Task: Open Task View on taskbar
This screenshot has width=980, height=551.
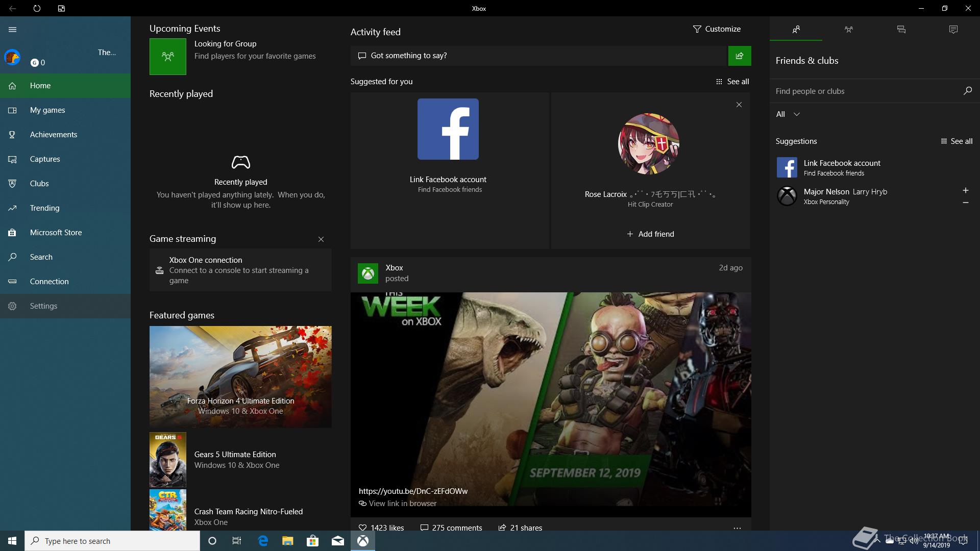Action: [237, 541]
